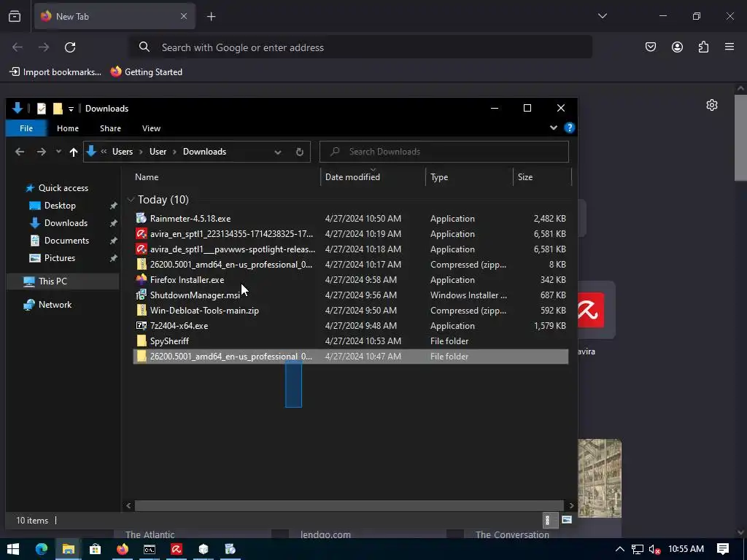This screenshot has width=747, height=560.
Task: Open a new Firefox tab with plus
Action: tap(211, 17)
